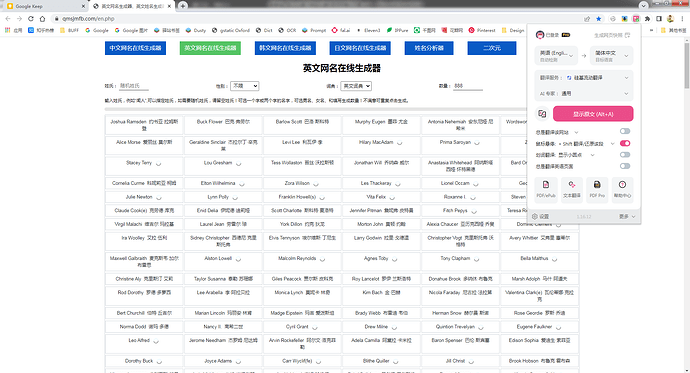Click the dual-language mode icon beside pink button
Screen dimensions: 690x373
[542, 114]
